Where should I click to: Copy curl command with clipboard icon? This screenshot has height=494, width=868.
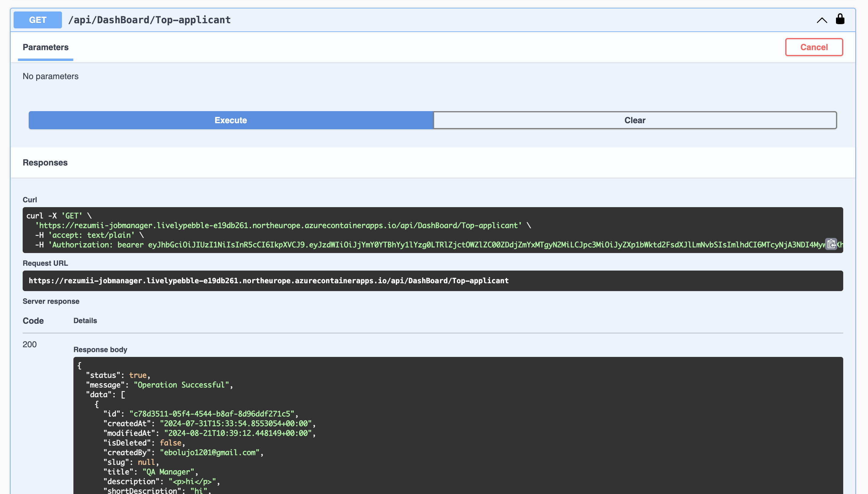(x=831, y=244)
